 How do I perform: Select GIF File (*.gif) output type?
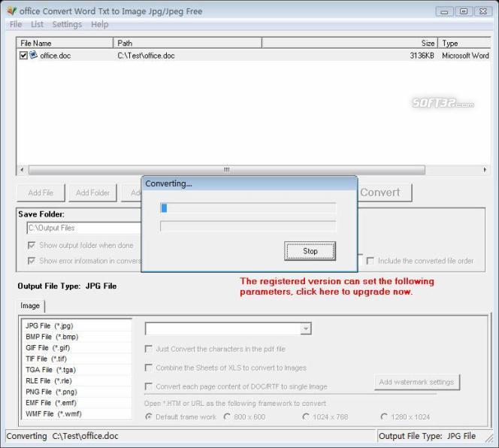point(77,348)
